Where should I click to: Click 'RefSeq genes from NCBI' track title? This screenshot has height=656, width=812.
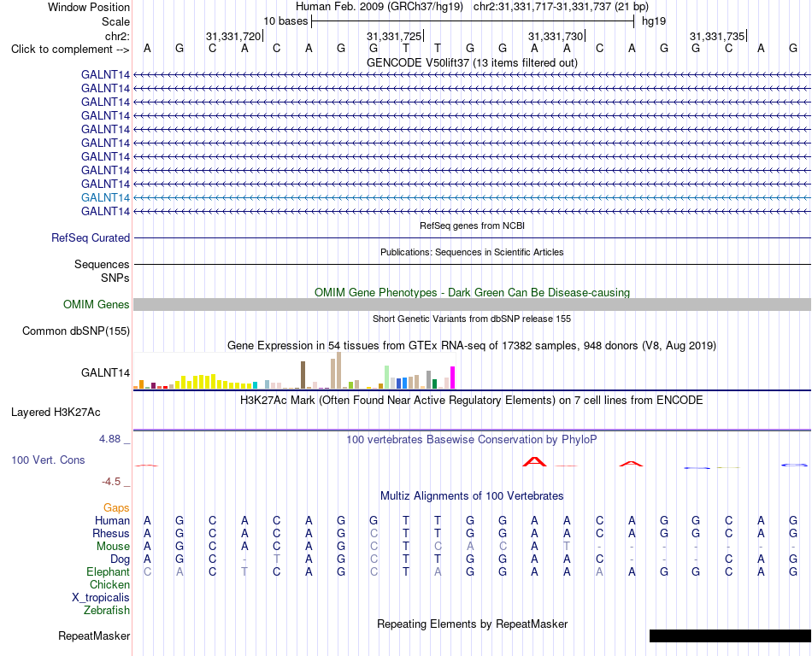click(473, 225)
